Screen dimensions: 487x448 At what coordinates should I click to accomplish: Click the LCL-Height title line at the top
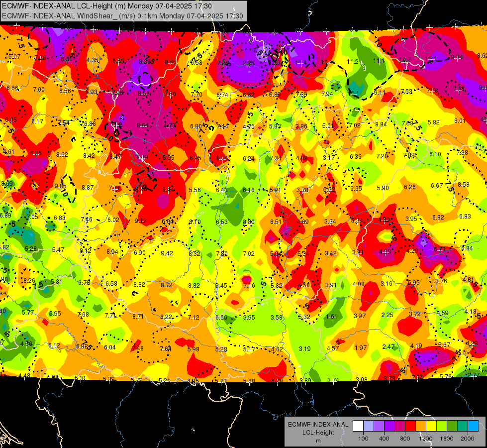(107, 6)
